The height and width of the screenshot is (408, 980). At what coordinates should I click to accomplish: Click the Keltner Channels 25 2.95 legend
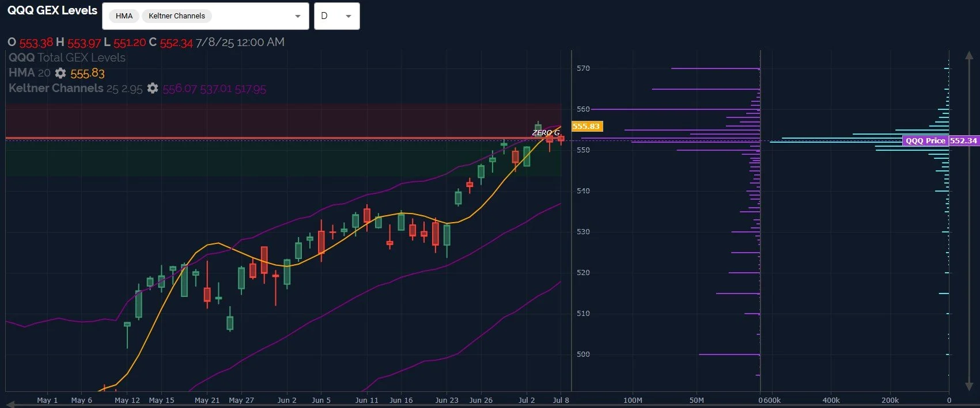coord(75,89)
